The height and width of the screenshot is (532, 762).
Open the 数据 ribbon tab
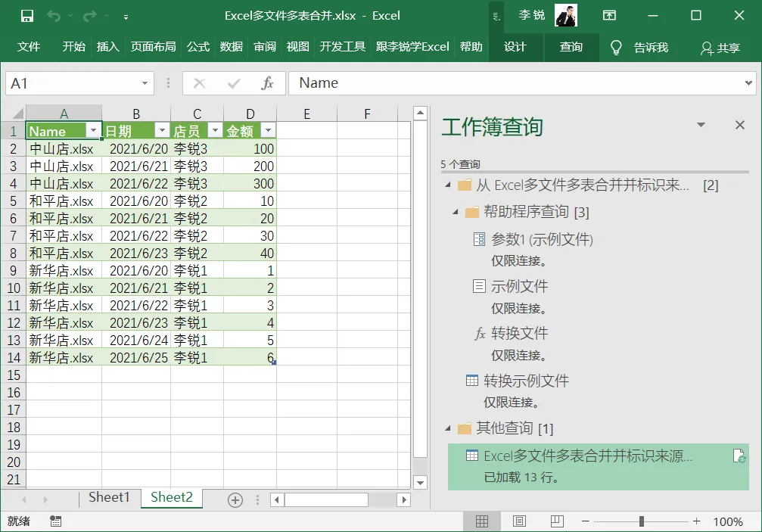pyautogui.click(x=232, y=47)
